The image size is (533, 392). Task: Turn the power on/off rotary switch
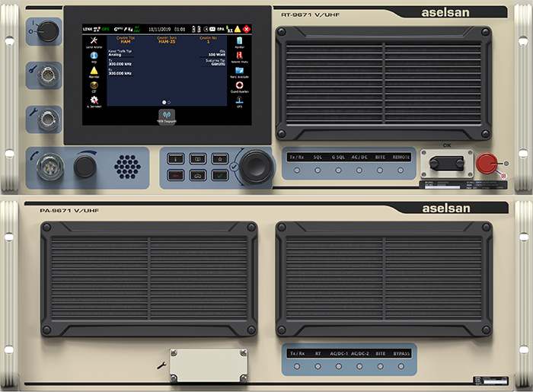(47, 31)
